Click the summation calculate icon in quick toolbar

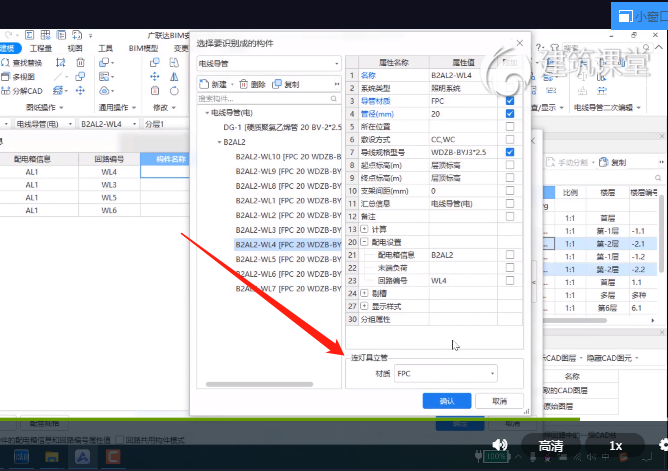pyautogui.click(x=29, y=35)
